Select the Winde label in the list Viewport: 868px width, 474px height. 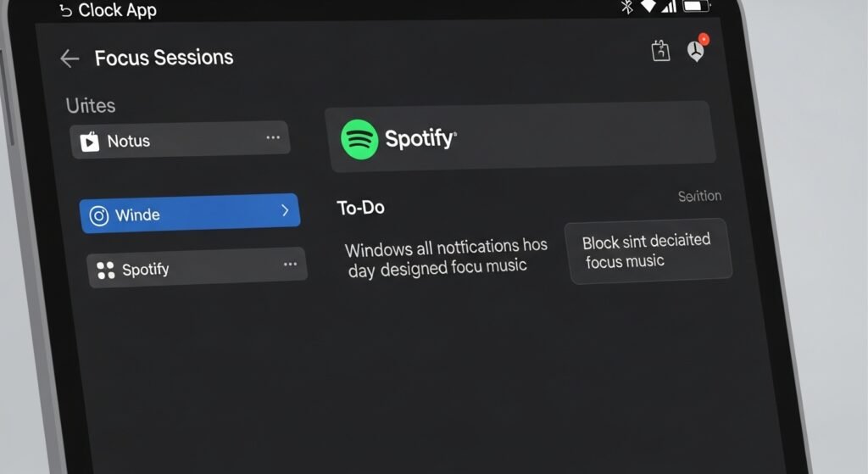pyautogui.click(x=137, y=215)
